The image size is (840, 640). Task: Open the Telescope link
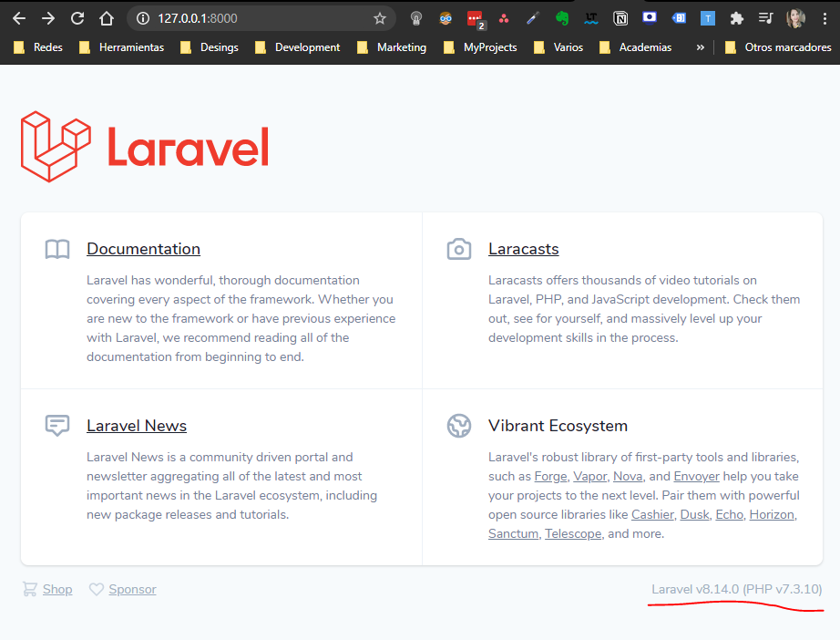tap(573, 534)
